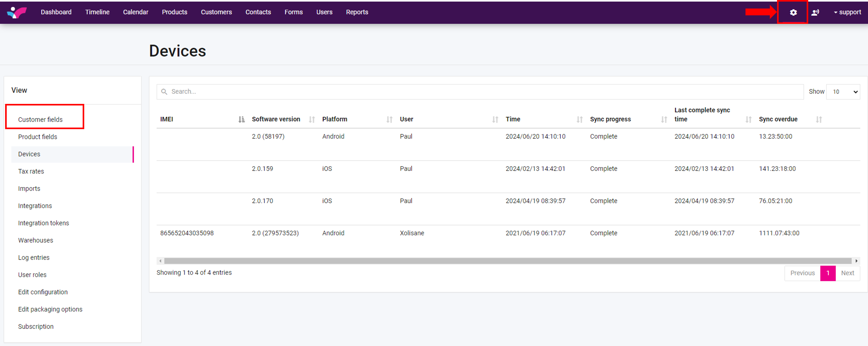Open the Show entries dropdown
The width and height of the screenshot is (868, 346).
pos(843,92)
